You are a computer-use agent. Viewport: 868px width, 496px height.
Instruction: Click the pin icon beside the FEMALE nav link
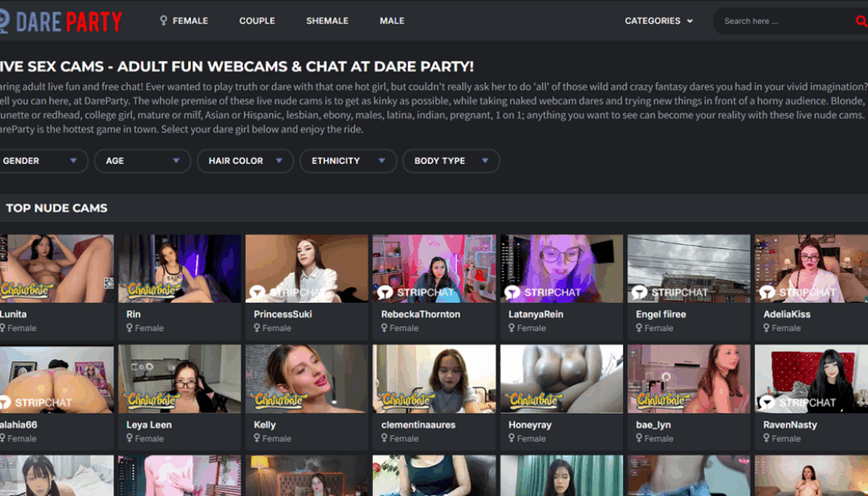click(164, 20)
